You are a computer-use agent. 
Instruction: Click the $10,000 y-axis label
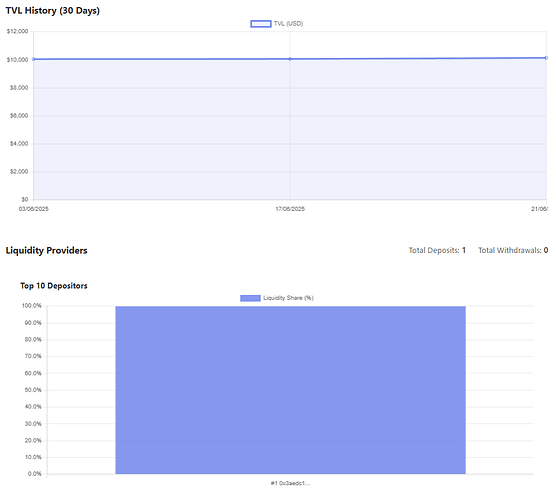pyautogui.click(x=17, y=60)
